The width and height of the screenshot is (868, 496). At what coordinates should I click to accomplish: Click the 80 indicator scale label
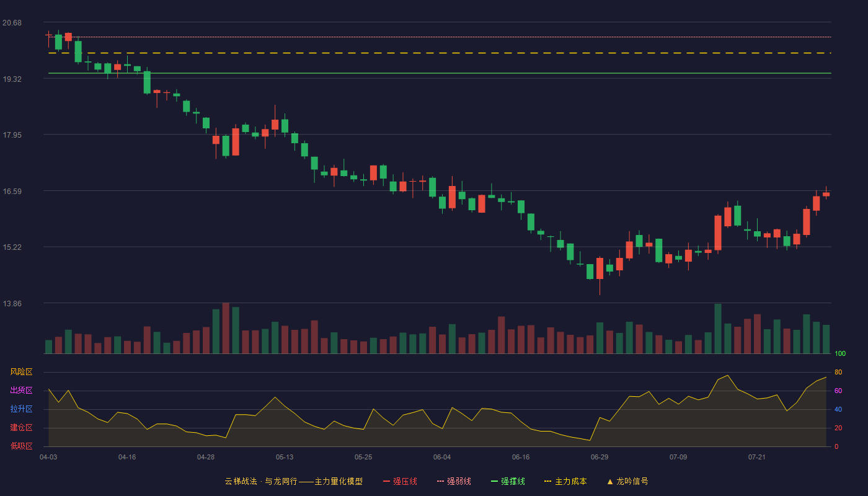pyautogui.click(x=838, y=372)
